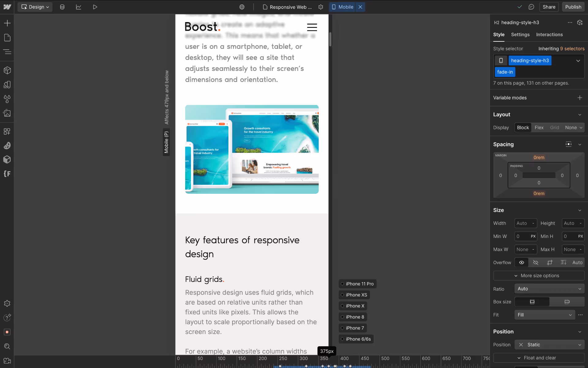This screenshot has height=368, width=588.
Task: Open the spacing options icon next to Spacing
Action: (569, 144)
